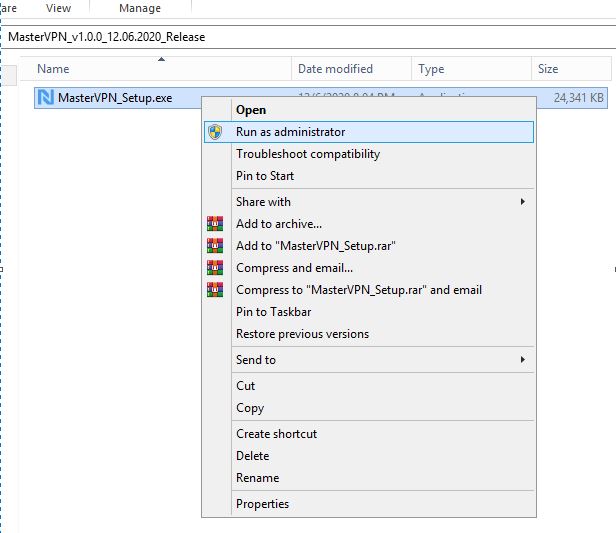Select Delete from the context menu
This screenshot has width=616, height=533.
pyautogui.click(x=369, y=455)
